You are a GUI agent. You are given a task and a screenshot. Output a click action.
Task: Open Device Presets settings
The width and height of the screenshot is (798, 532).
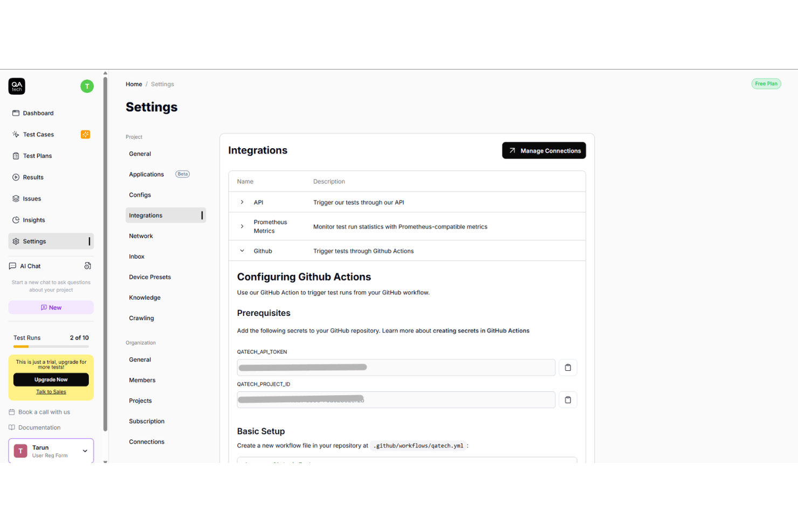[x=150, y=277]
